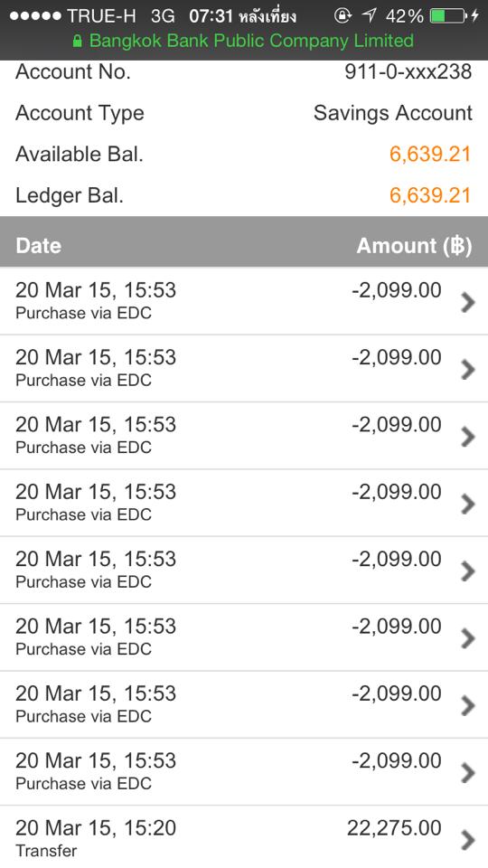Image resolution: width=488 pixels, height=868 pixels.
Task: Select the fifth -2,099.00 purchase row
Action: (x=244, y=571)
